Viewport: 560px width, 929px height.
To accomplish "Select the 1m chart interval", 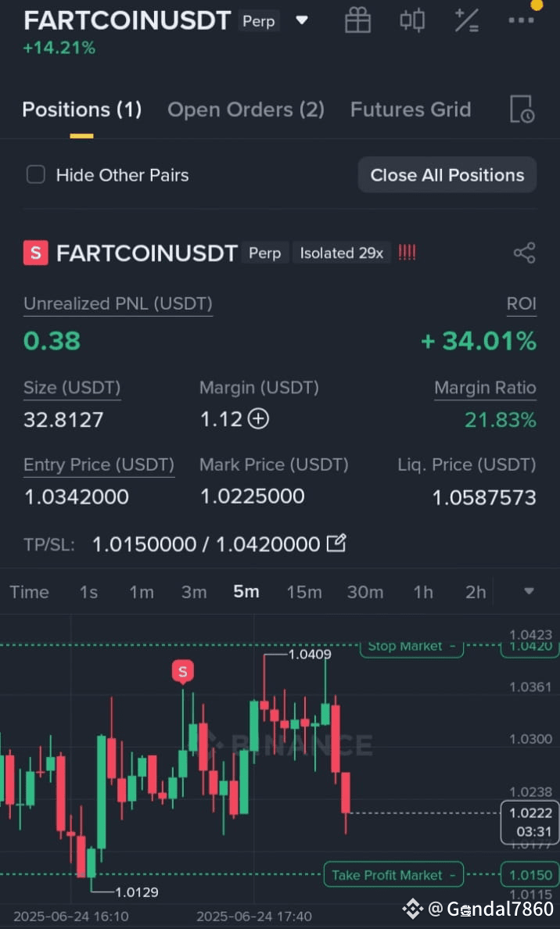I will click(142, 592).
